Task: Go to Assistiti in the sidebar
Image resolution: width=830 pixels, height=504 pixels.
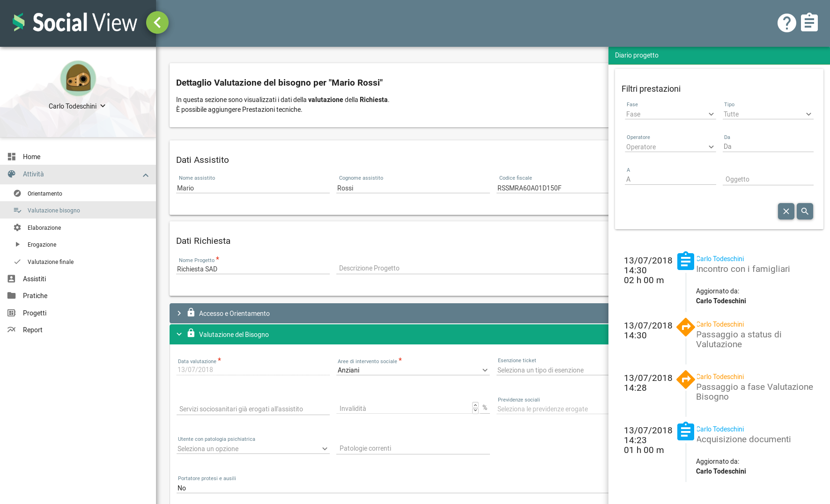Action: pyautogui.click(x=34, y=279)
